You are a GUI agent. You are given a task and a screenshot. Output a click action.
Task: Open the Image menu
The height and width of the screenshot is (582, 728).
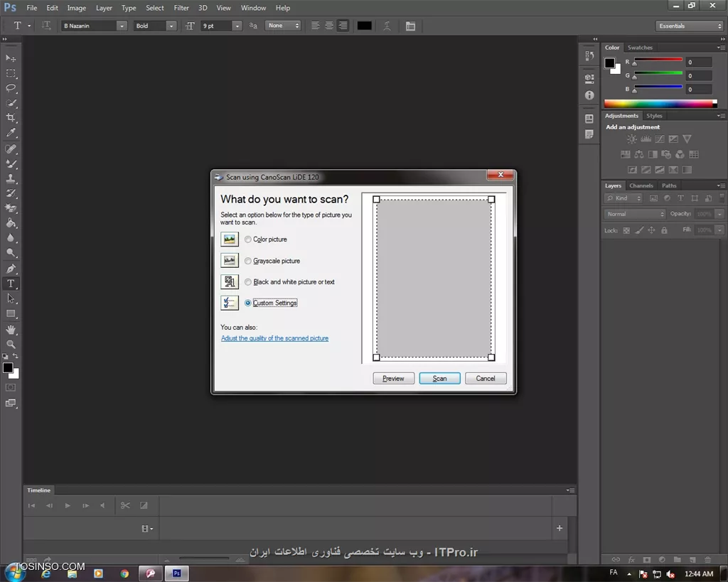click(77, 8)
